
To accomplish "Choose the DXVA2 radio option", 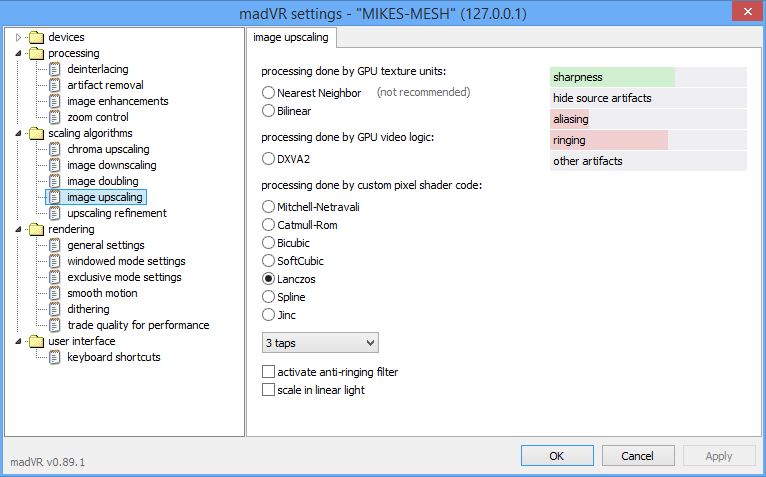I will click(268, 159).
